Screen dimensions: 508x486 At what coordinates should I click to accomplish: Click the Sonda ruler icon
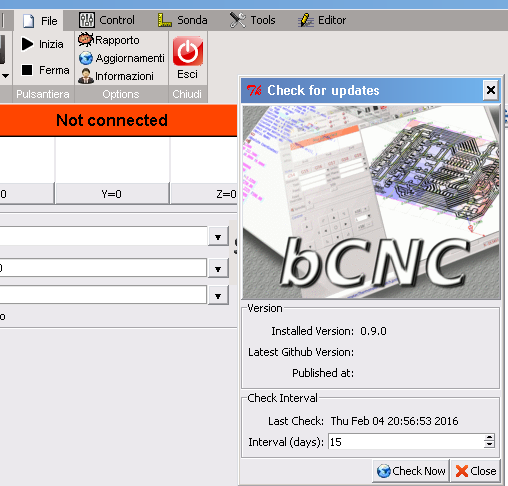click(x=164, y=20)
